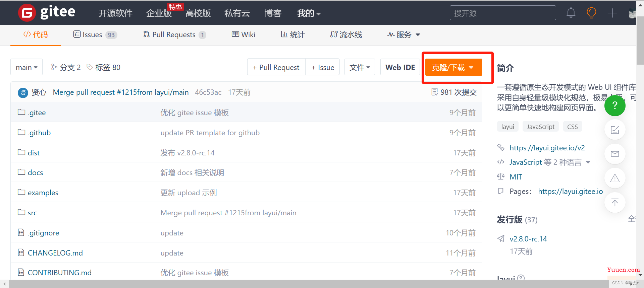Click the floating edit feedback icon
The width and height of the screenshot is (644, 288).
click(615, 130)
